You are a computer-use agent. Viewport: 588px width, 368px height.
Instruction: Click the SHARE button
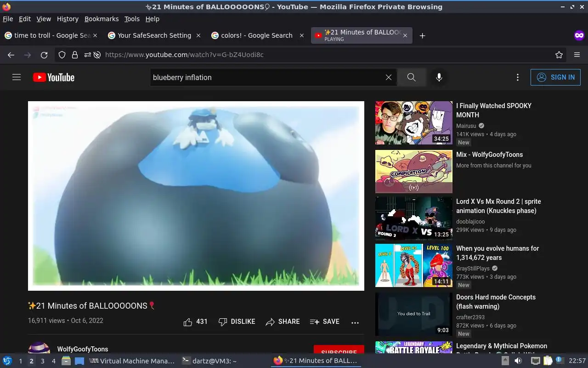click(283, 322)
